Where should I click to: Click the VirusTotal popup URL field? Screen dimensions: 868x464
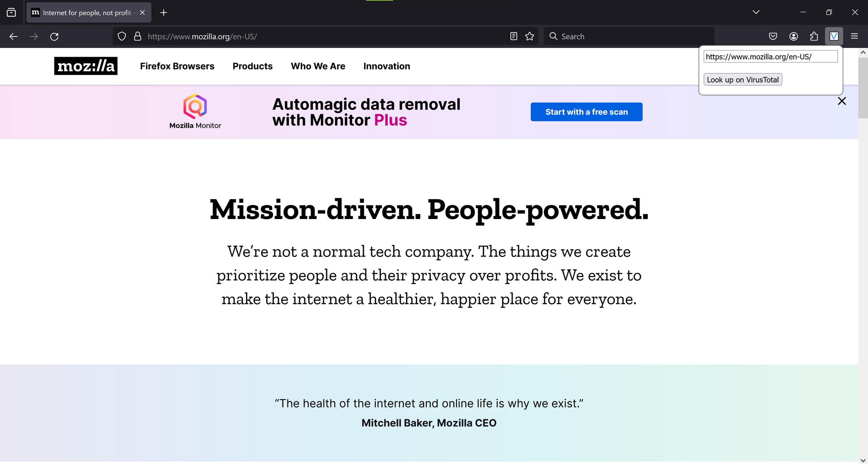click(x=770, y=57)
